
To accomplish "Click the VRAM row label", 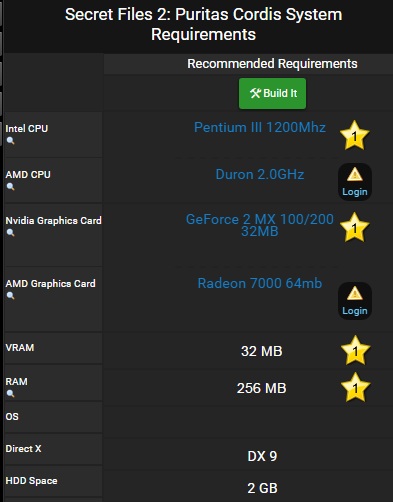I will coord(20,347).
